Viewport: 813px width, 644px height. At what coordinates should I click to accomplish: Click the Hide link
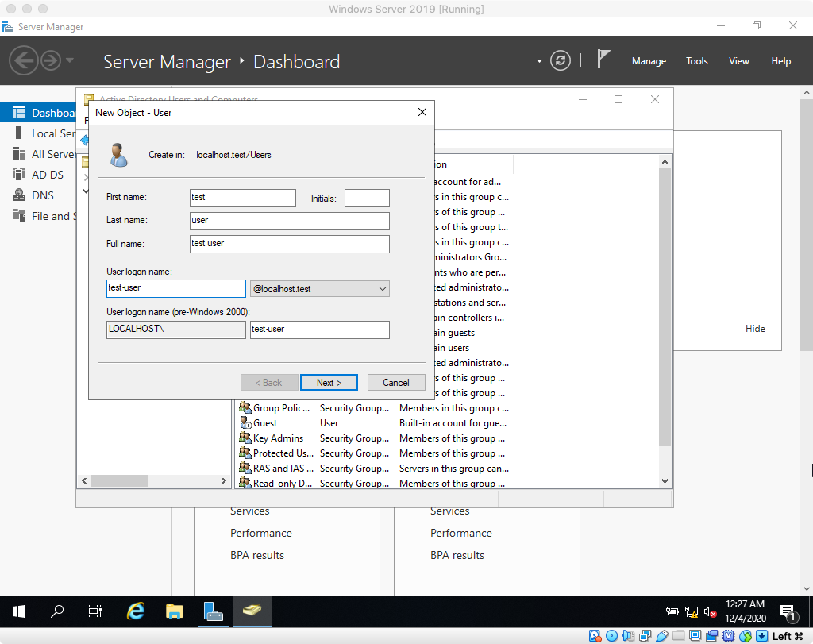click(755, 328)
